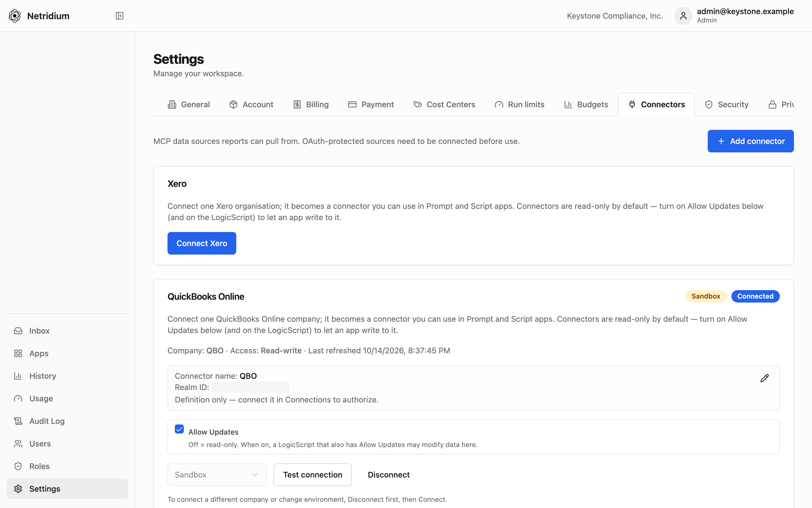This screenshot has width=812, height=508.
Task: Click the plus icon on Add connector
Action: pyautogui.click(x=721, y=141)
